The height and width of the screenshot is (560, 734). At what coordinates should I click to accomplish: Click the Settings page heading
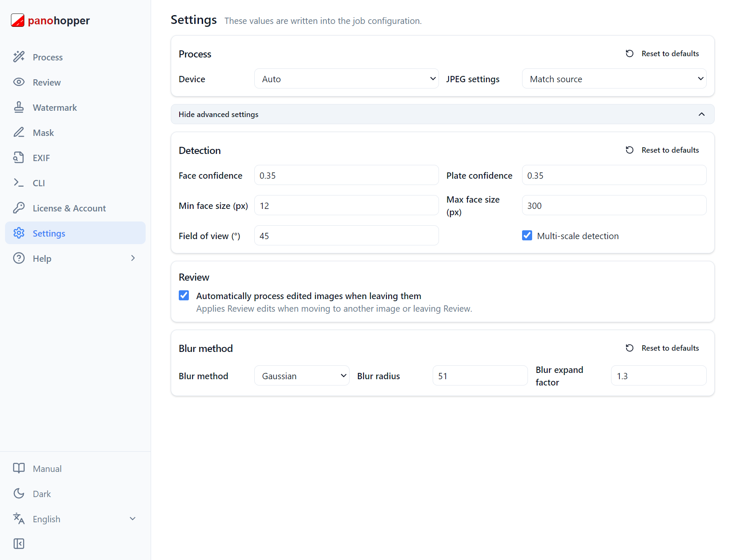coord(194,20)
